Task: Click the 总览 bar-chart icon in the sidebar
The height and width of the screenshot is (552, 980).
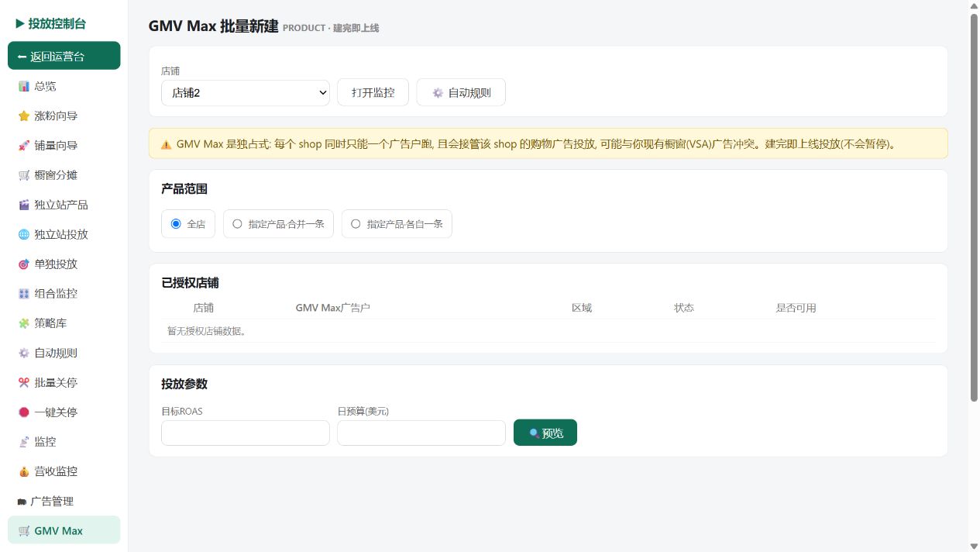Action: tap(23, 86)
